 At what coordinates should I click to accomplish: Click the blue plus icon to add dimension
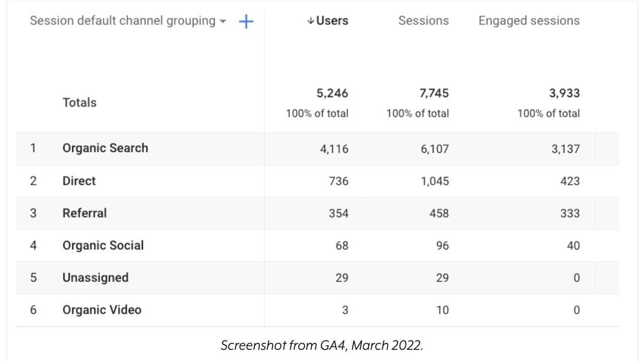[246, 21]
